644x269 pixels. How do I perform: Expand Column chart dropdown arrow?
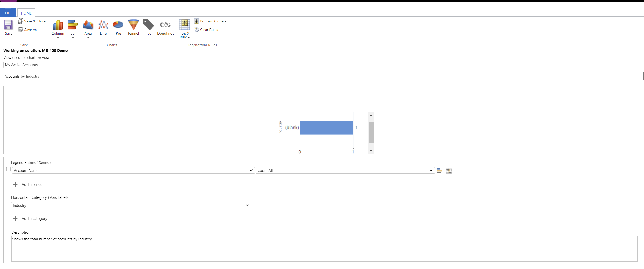coord(58,38)
